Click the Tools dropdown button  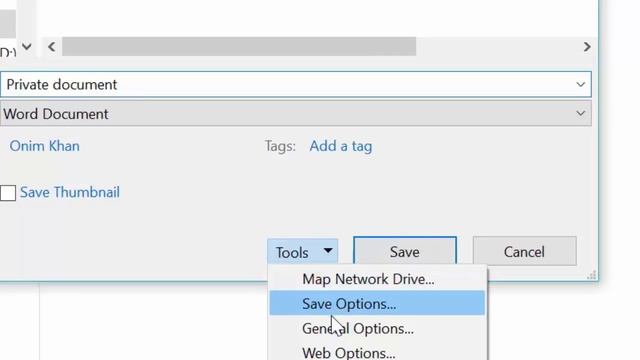tap(303, 252)
